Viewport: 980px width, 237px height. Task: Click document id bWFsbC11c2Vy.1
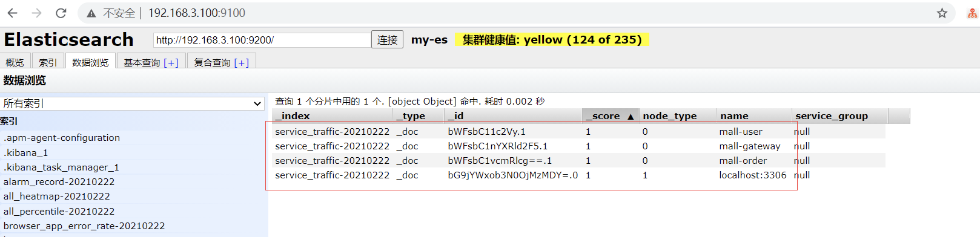point(486,131)
